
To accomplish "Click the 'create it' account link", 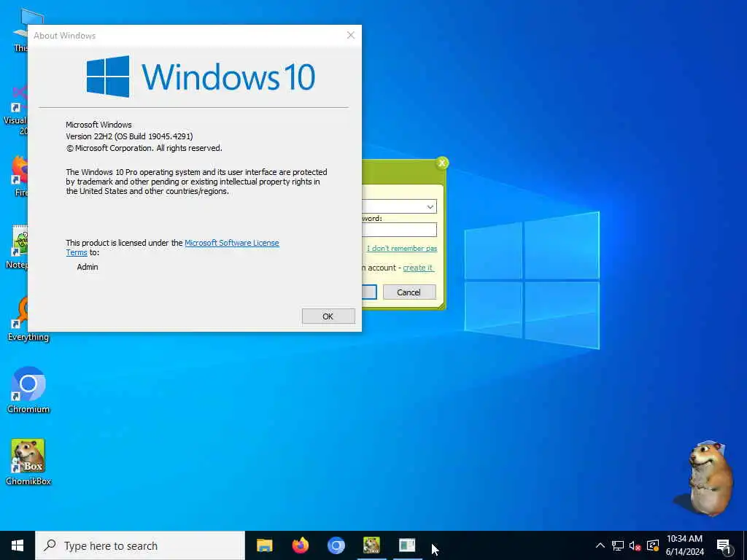I will [418, 268].
